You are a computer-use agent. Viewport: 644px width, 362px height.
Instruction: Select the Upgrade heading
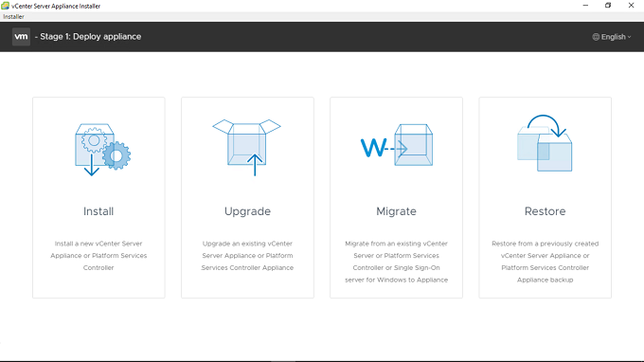(x=247, y=211)
